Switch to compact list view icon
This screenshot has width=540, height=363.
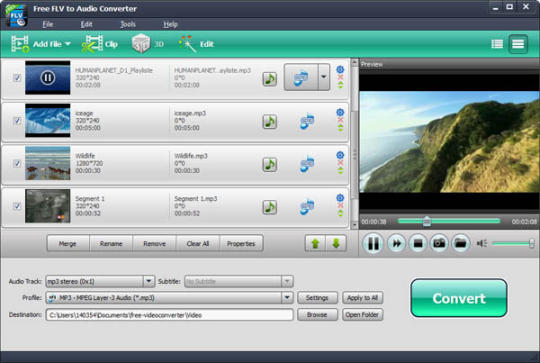518,44
